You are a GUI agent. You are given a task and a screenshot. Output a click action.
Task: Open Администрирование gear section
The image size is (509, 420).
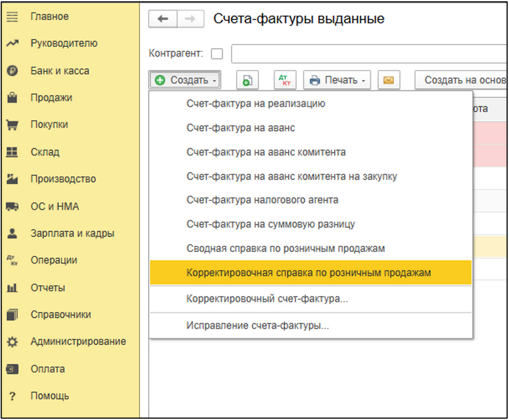pyautogui.click(x=78, y=342)
